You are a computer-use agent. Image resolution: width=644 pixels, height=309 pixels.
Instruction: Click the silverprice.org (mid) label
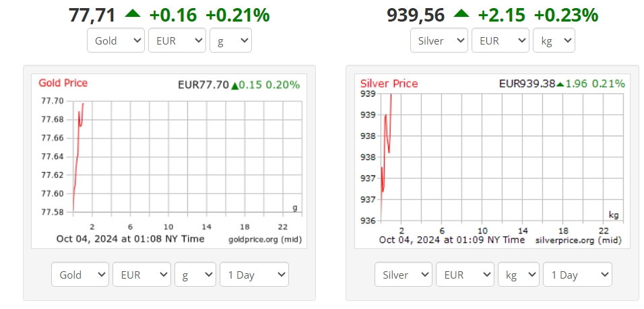tap(578, 240)
